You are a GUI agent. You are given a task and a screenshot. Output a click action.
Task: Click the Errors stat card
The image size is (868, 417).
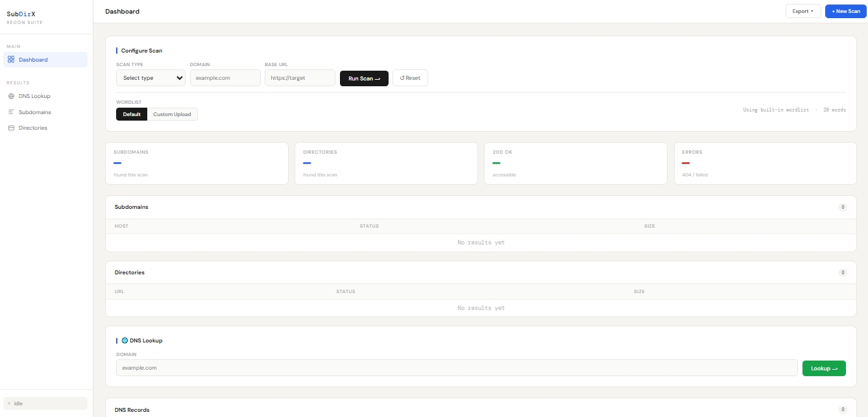tap(765, 163)
